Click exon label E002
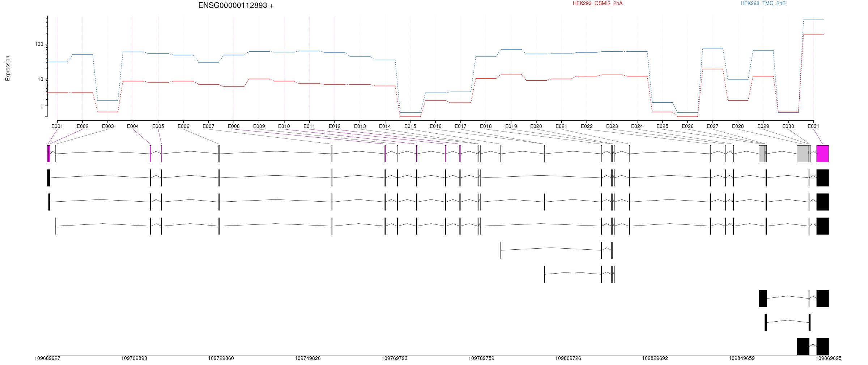The width and height of the screenshot is (868, 365). point(82,126)
